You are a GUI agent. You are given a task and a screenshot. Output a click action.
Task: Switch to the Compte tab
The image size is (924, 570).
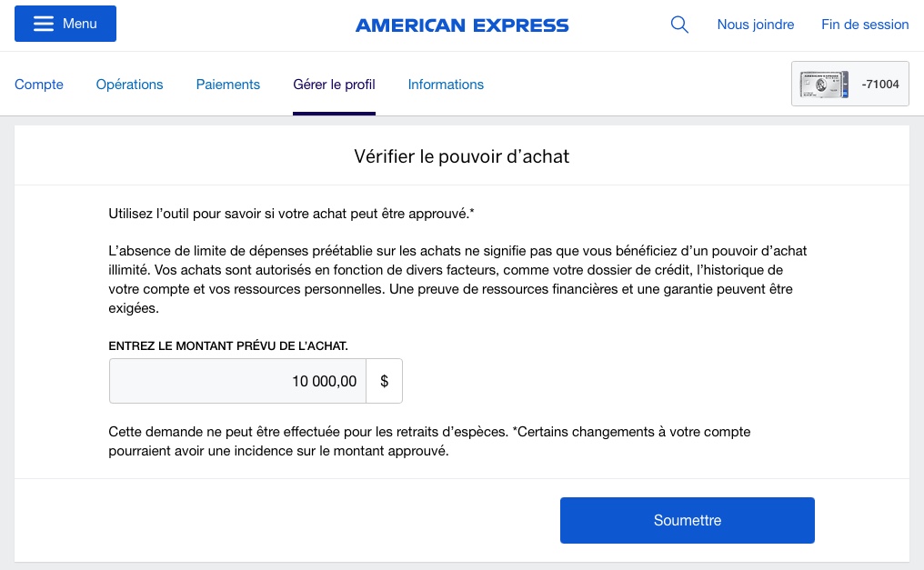tap(38, 84)
